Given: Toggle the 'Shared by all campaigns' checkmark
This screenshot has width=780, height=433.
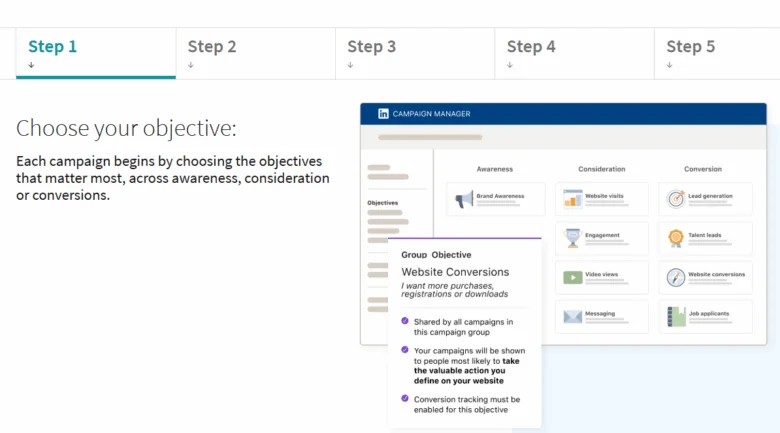Looking at the screenshot, I should point(404,321).
